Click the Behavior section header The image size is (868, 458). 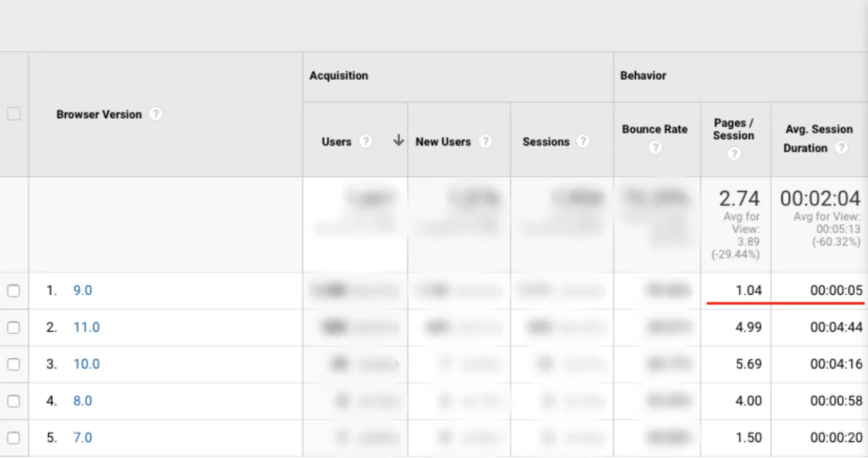tap(643, 76)
